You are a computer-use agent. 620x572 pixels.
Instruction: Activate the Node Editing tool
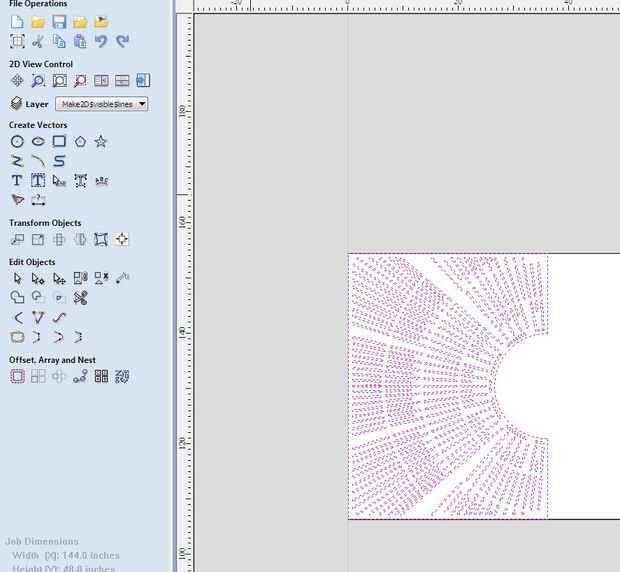(x=38, y=279)
